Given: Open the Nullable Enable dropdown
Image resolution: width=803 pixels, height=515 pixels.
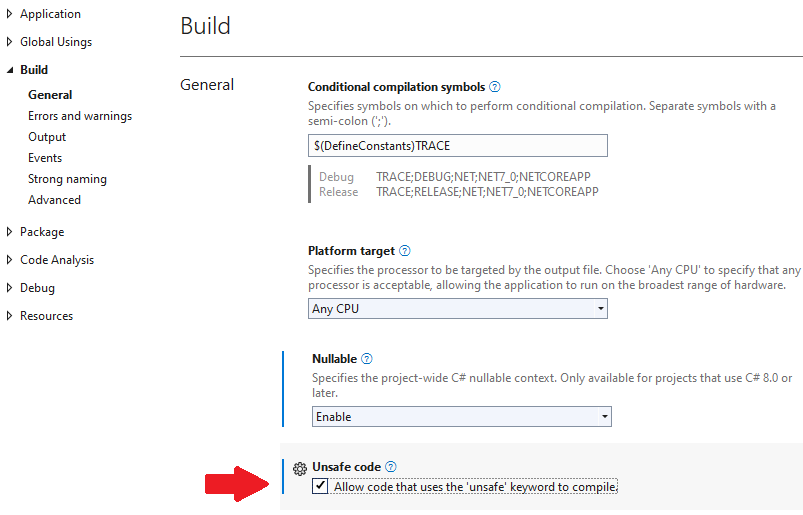Looking at the screenshot, I should (461, 417).
